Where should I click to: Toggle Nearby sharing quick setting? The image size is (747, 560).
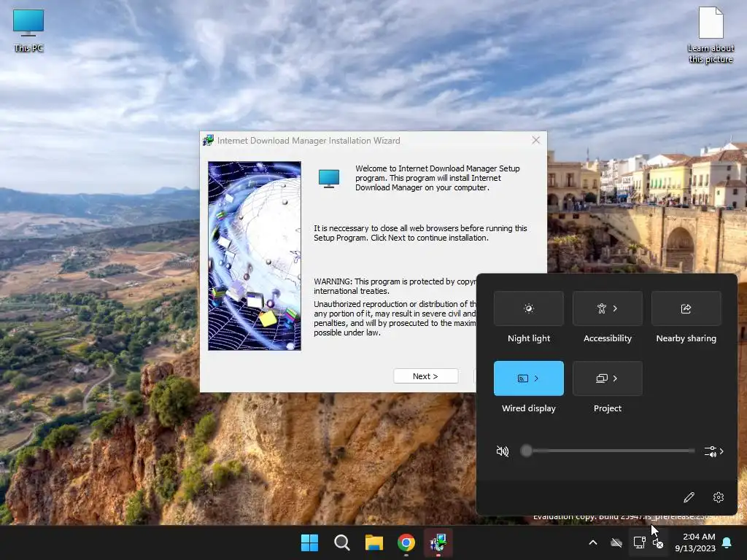[x=686, y=308]
